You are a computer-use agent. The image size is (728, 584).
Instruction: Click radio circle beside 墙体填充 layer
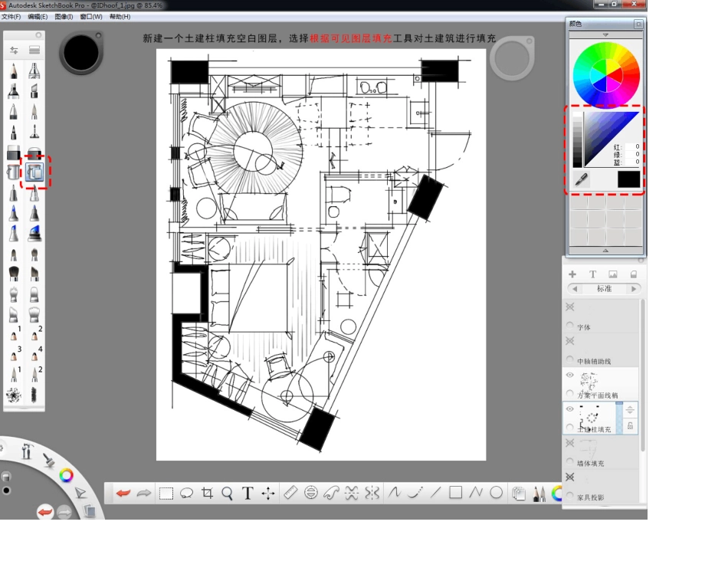(569, 461)
